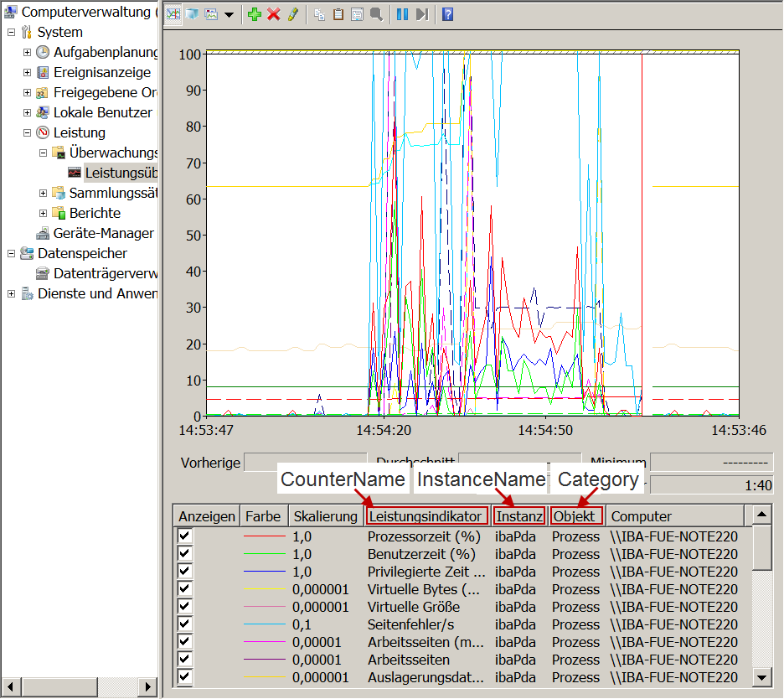The image size is (784, 699).
Task: Click the red Delete counter X icon
Action: [273, 14]
